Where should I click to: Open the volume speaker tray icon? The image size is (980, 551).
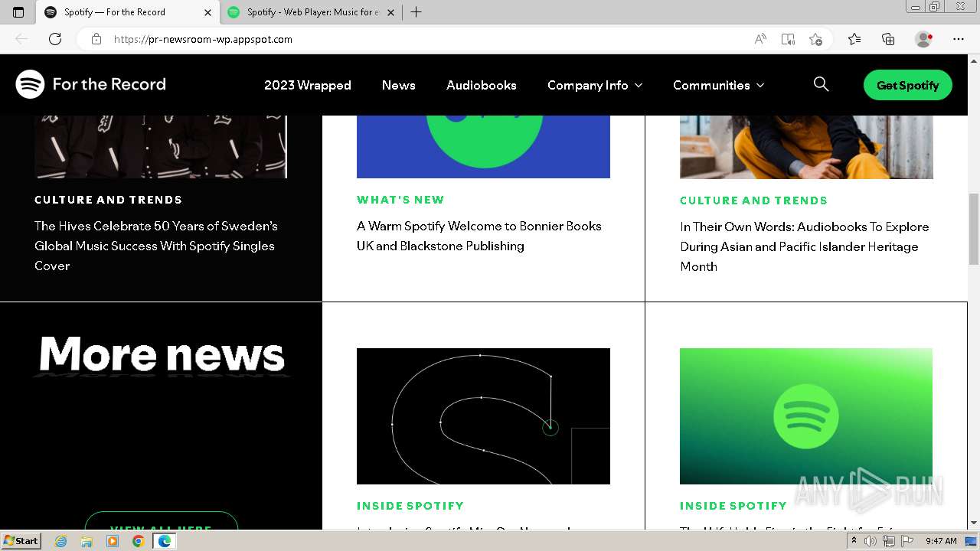(x=871, y=541)
